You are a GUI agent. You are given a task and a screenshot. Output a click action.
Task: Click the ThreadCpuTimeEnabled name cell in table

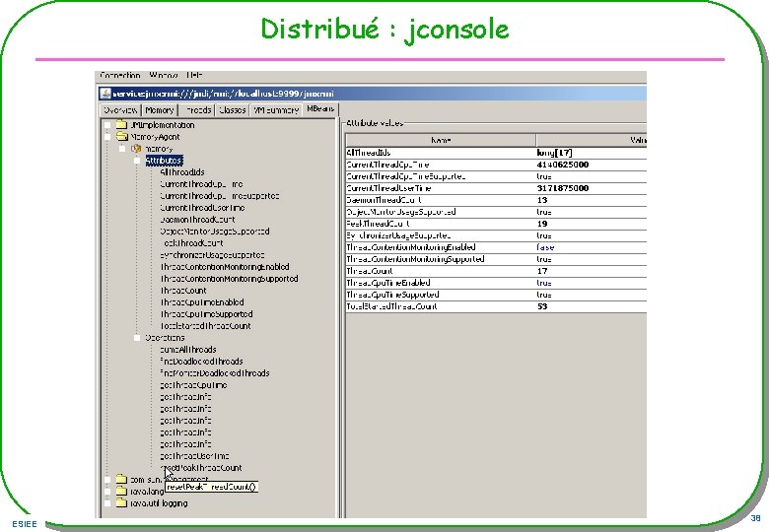[441, 283]
